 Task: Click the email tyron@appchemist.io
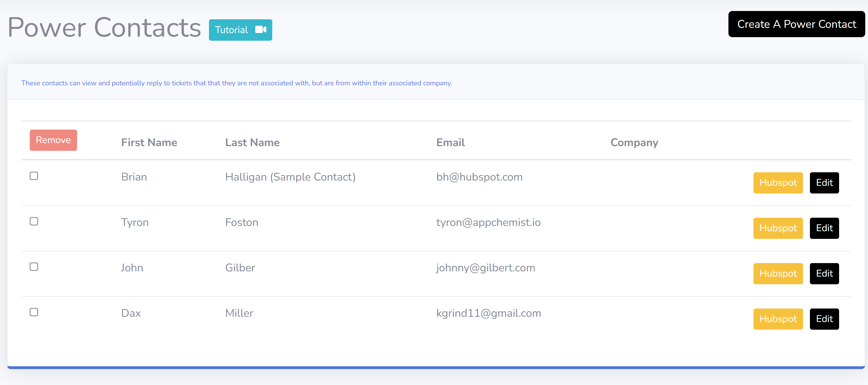point(489,223)
